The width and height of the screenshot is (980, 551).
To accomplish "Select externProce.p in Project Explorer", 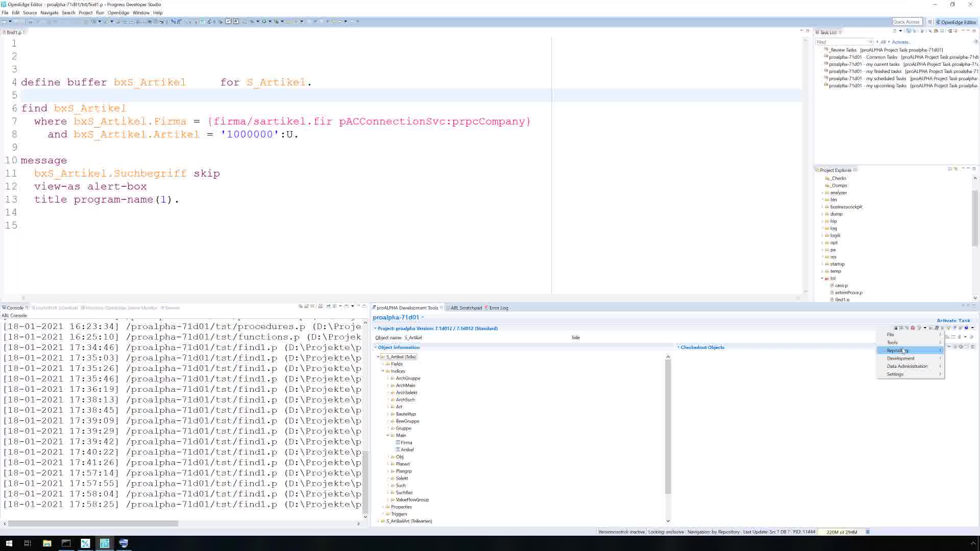I will click(848, 292).
